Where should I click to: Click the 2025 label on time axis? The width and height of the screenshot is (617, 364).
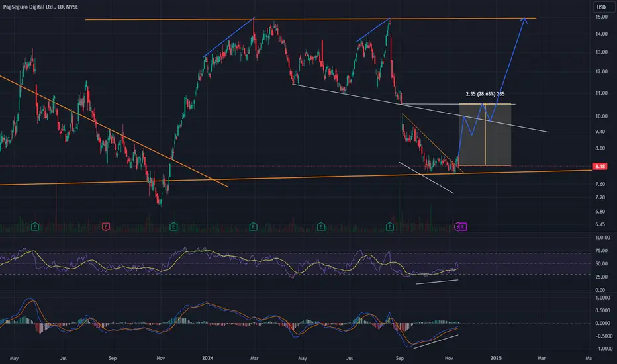(x=496, y=358)
